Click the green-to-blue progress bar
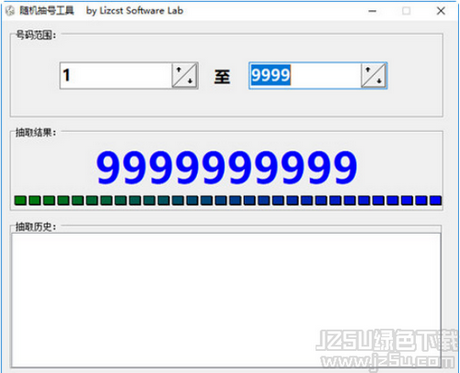This screenshot has width=460, height=373. click(228, 200)
